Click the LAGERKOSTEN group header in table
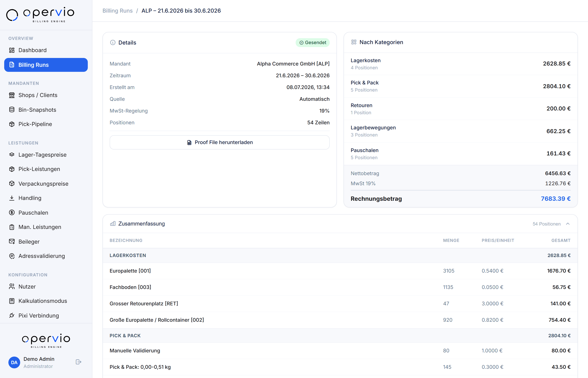The height and width of the screenshot is (378, 588). 340,255
